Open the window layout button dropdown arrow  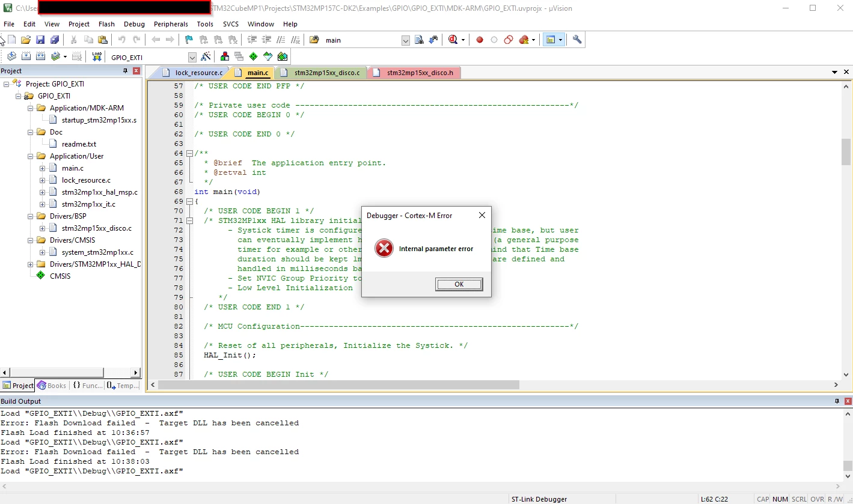(560, 40)
